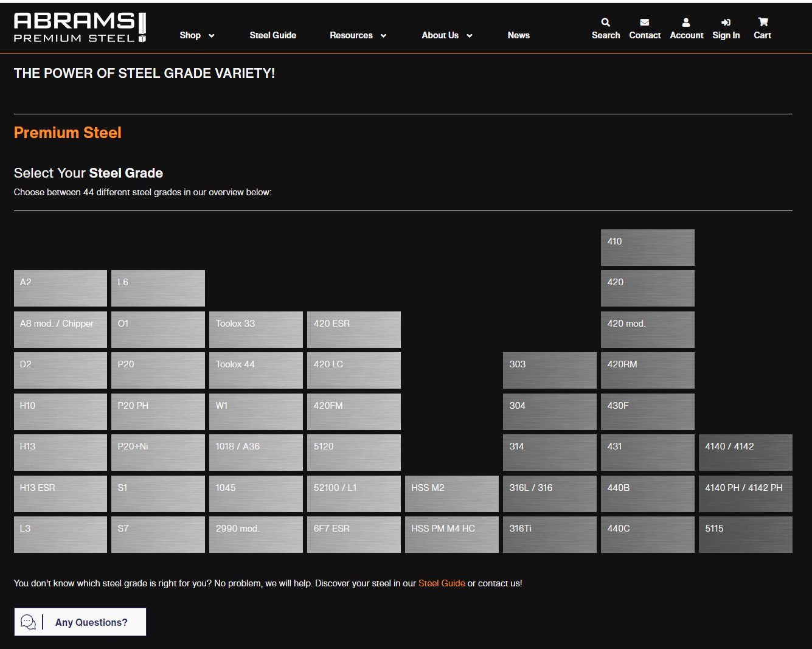Screen dimensions: 812x649
Task: Click the Sign In arrow icon
Action: click(x=726, y=23)
